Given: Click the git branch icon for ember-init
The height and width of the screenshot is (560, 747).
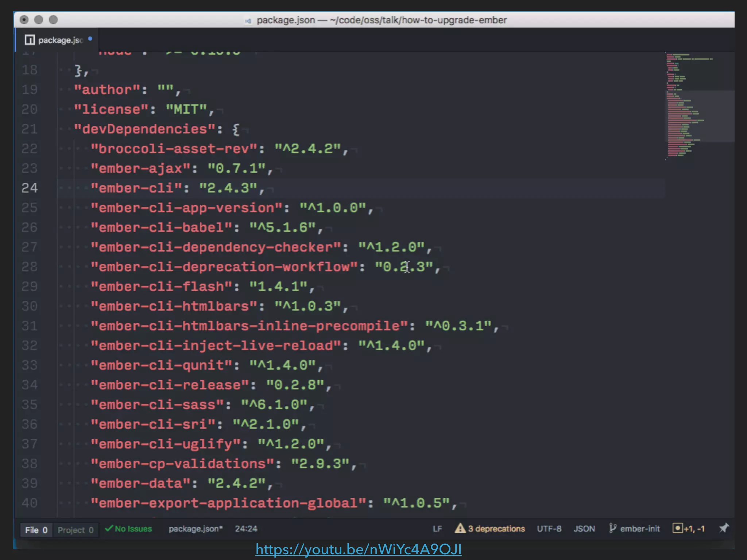Looking at the screenshot, I should click(612, 528).
